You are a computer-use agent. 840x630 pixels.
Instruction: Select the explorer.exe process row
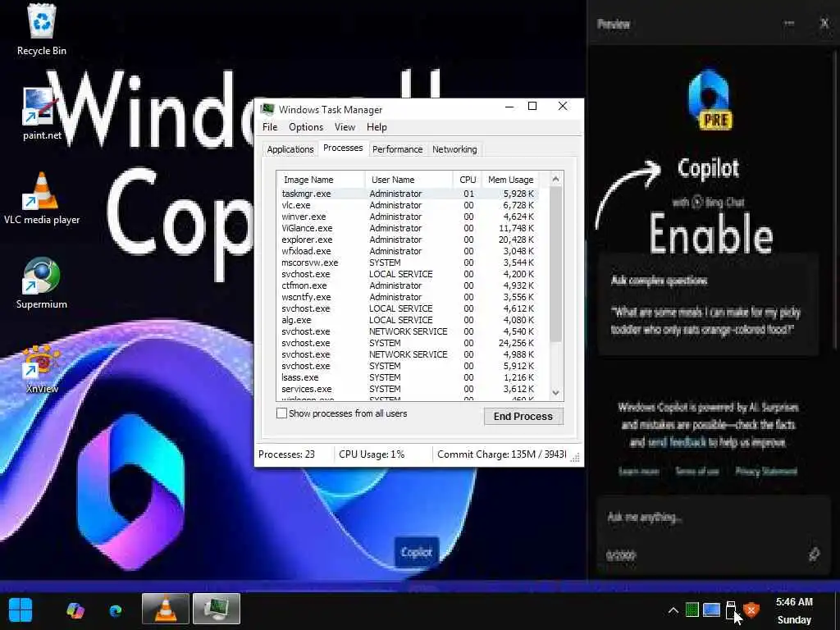pyautogui.click(x=409, y=240)
